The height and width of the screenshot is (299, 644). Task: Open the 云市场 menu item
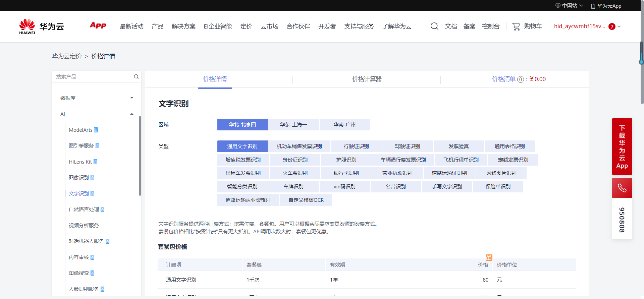tap(269, 26)
